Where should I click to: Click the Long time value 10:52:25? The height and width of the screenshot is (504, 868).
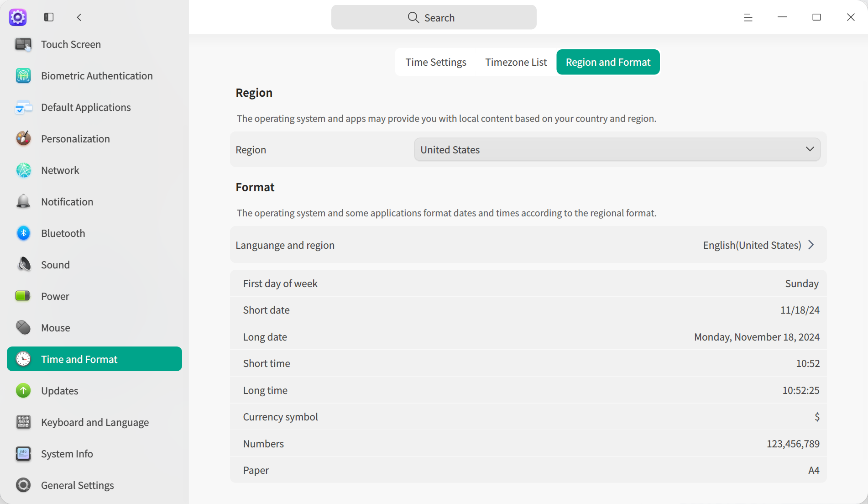(801, 390)
